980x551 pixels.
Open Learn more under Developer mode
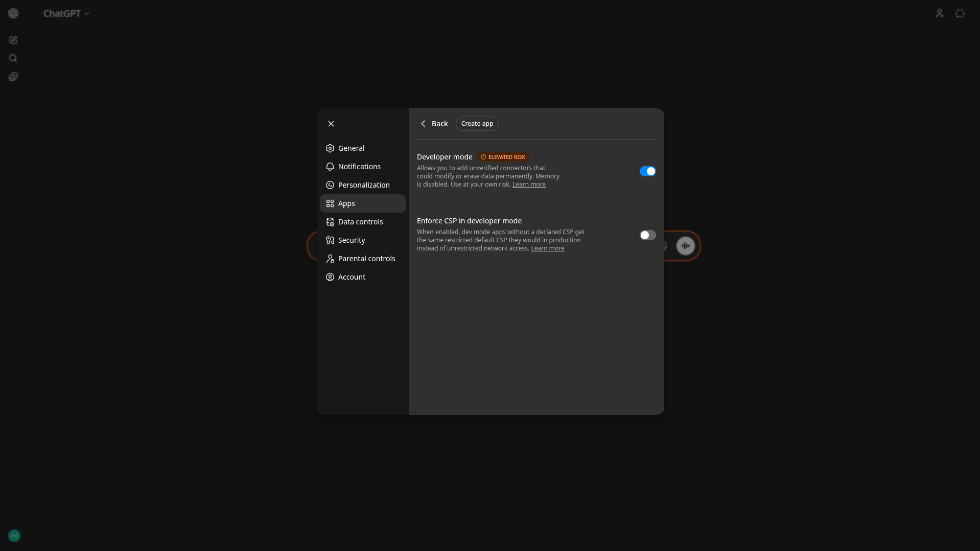coord(528,185)
